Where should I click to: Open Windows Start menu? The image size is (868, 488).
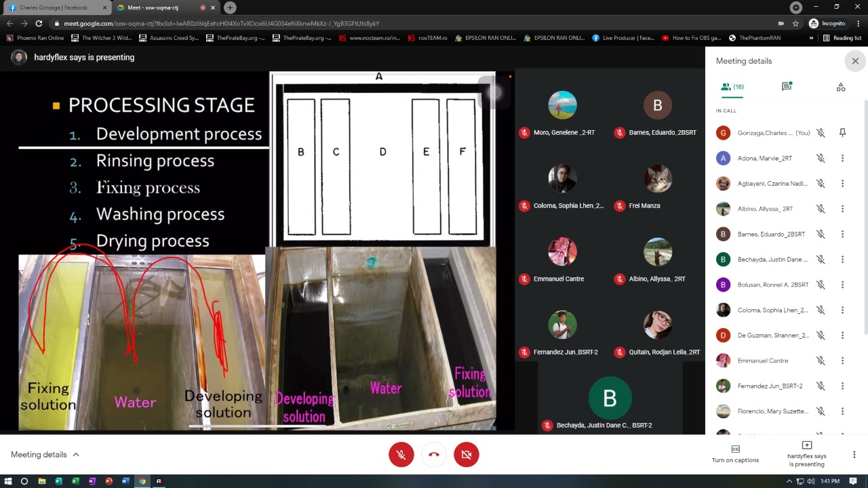[x=7, y=481]
